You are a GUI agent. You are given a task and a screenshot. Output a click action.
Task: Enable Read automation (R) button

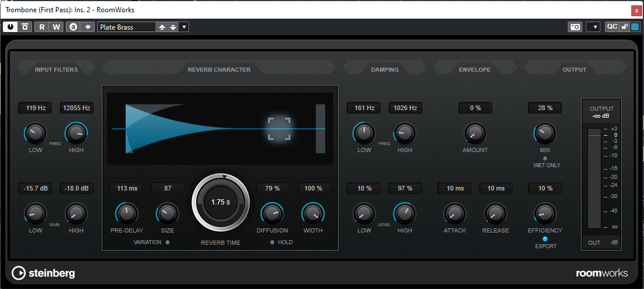tap(41, 27)
